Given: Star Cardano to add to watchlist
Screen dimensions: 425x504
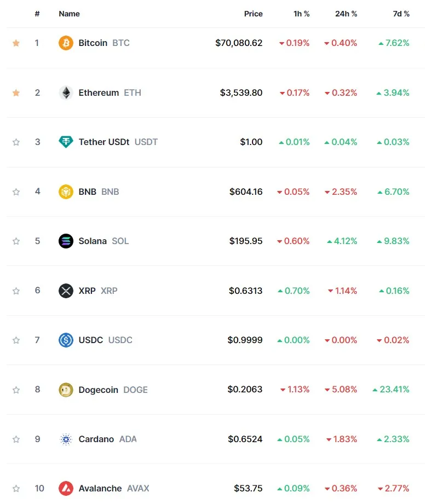Looking at the screenshot, I should tap(16, 439).
